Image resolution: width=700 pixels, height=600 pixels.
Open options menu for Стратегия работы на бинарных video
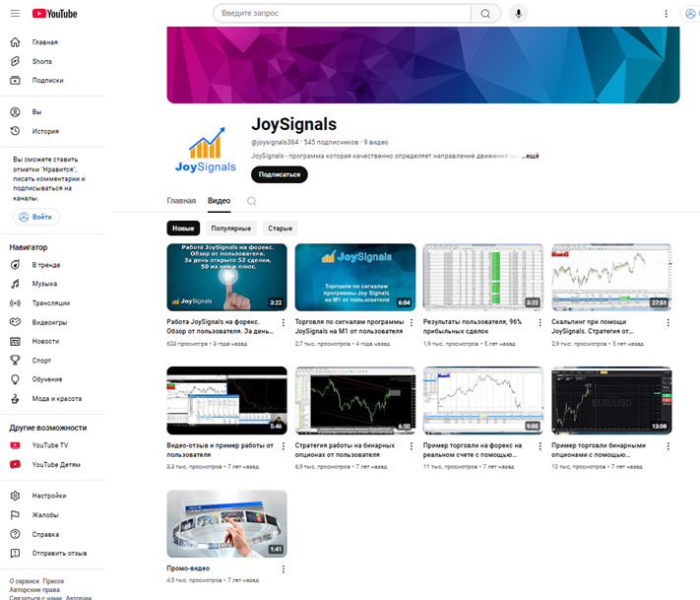412,446
